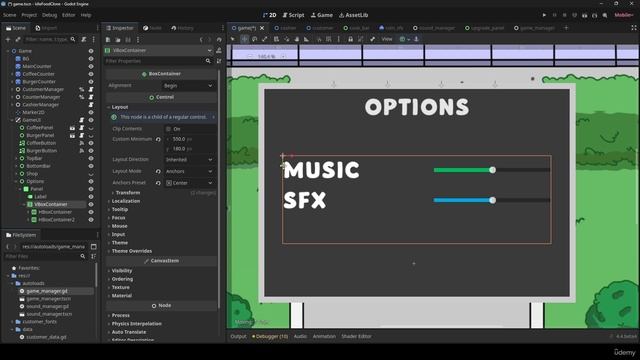This screenshot has height=360, width=640.
Task: Add a new scene tab with plus
Action: 566,28
